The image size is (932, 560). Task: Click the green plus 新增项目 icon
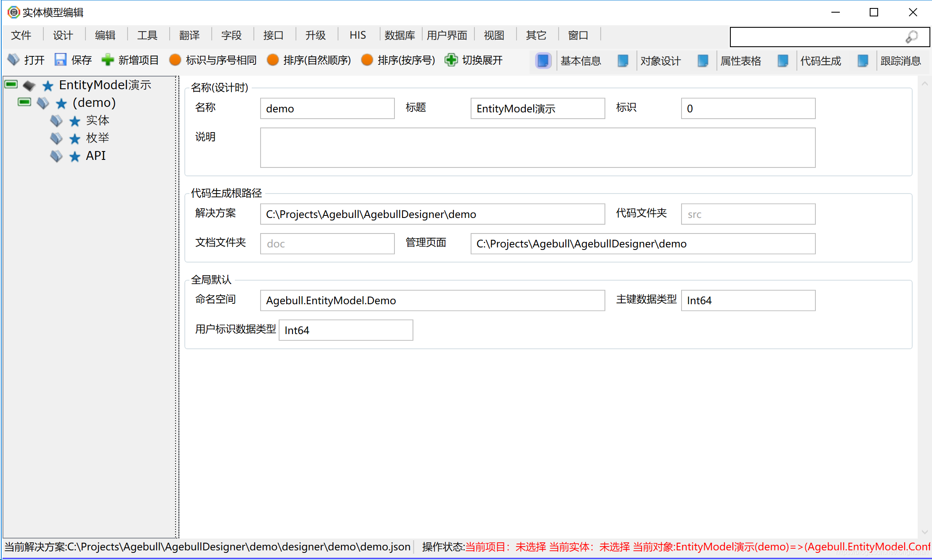[108, 60]
